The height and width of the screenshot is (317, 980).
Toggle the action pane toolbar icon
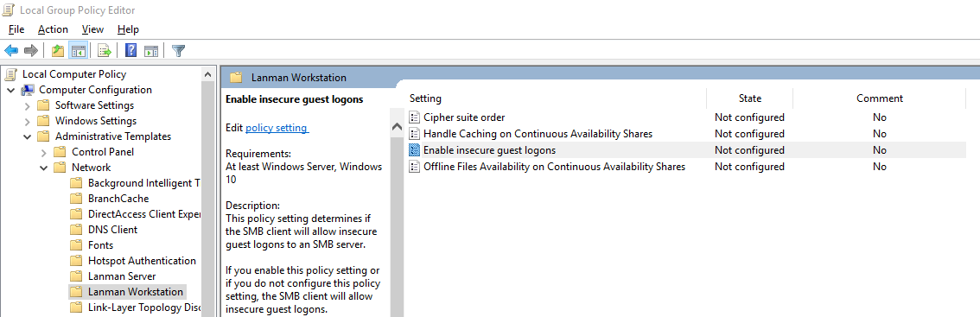pos(150,51)
